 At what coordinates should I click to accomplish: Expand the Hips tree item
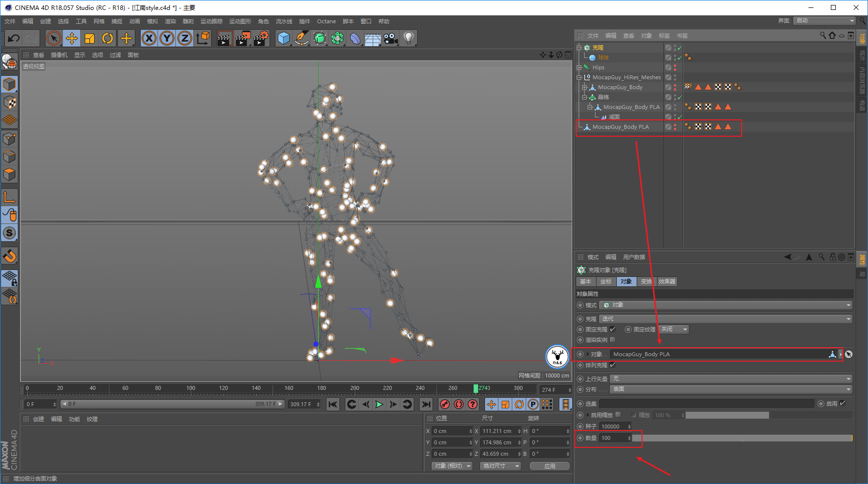pos(579,67)
